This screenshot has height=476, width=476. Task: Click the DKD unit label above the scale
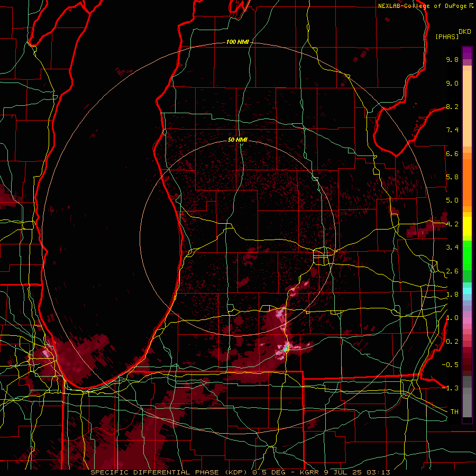pyautogui.click(x=465, y=32)
